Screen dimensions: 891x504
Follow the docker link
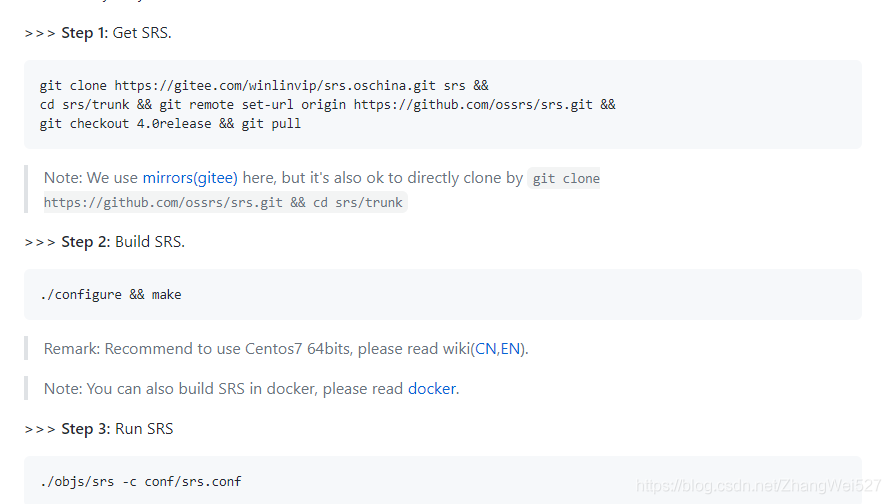point(432,389)
